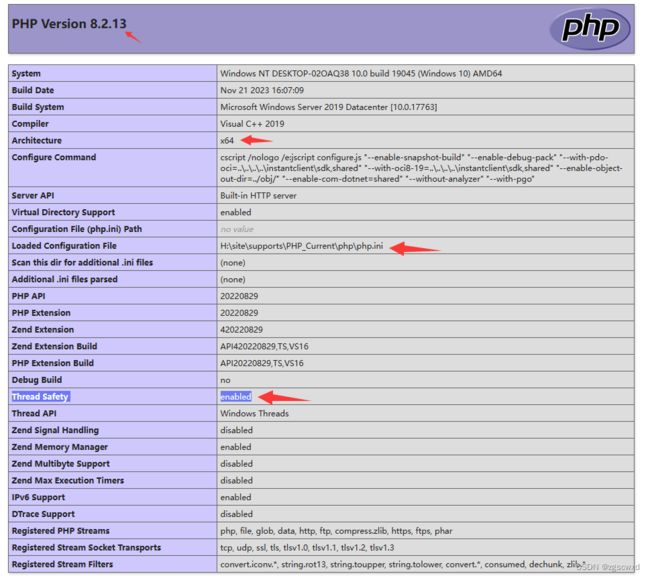Click the cscript /nologo configure command text

(x=421, y=168)
